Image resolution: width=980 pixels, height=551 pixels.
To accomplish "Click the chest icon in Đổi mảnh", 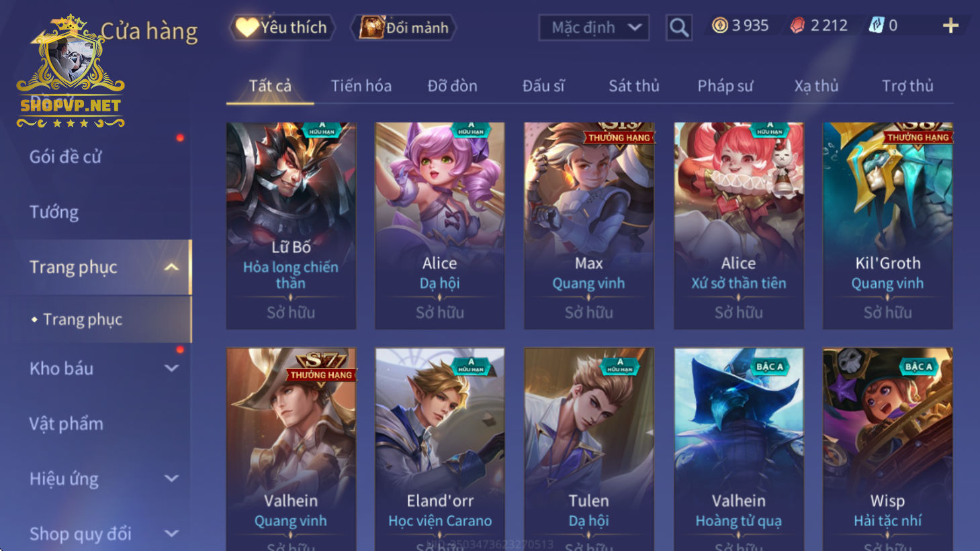I will coord(371,28).
